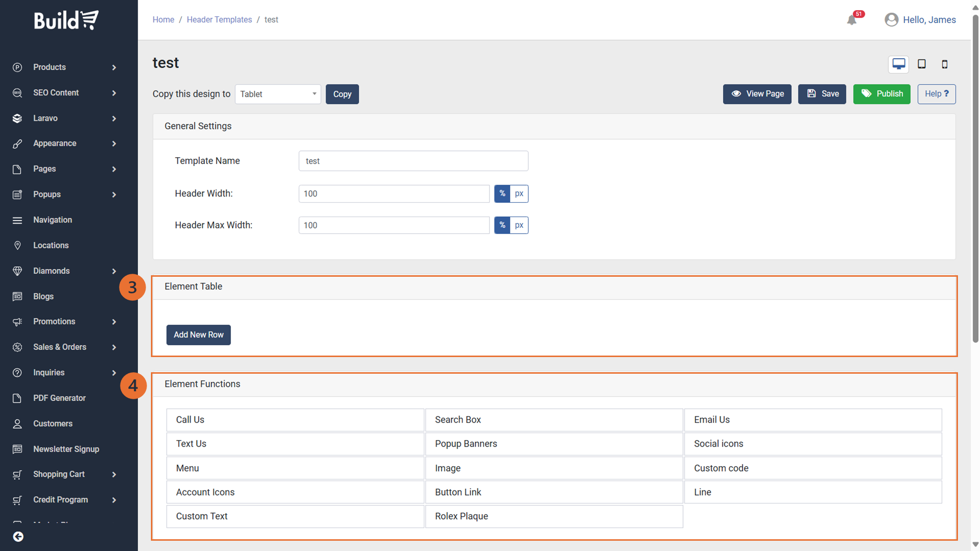Switch to tablet preview icon
This screenshot has height=551, width=980.
[921, 64]
